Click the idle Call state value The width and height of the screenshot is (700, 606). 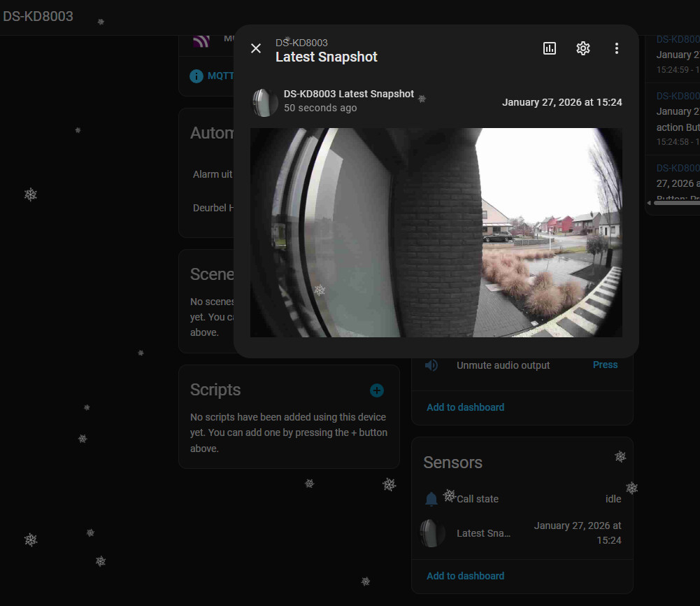point(613,499)
